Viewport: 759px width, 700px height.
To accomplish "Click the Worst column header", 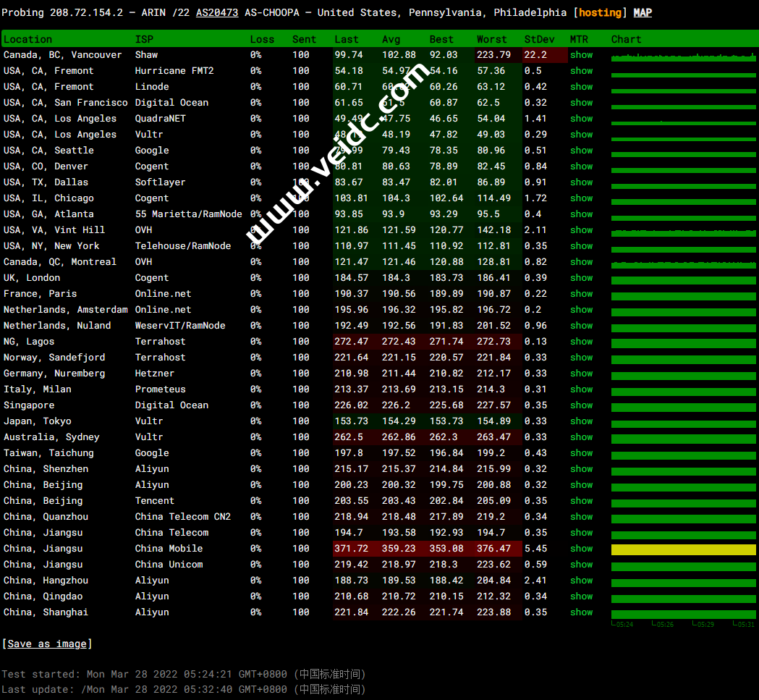I will coord(492,39).
